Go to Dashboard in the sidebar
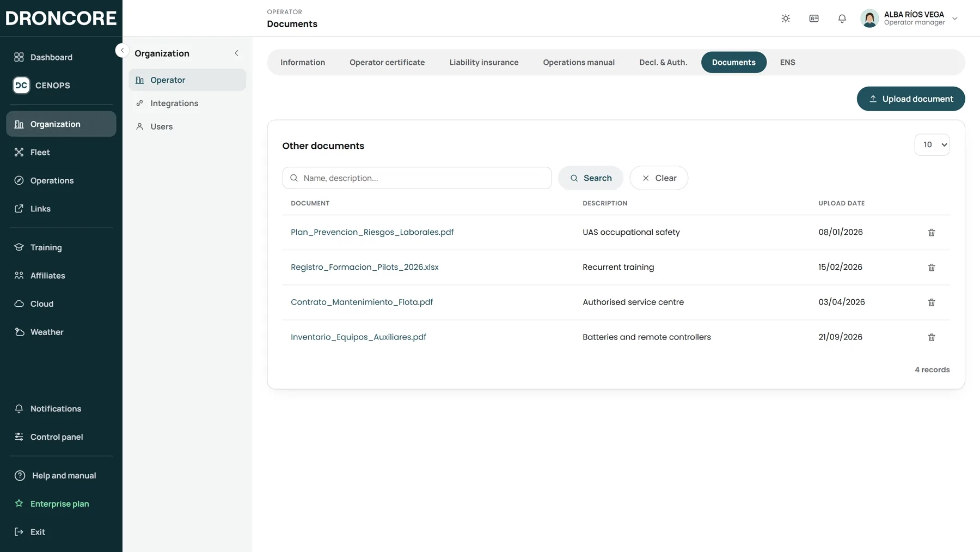This screenshot has height=552, width=980. point(61,57)
